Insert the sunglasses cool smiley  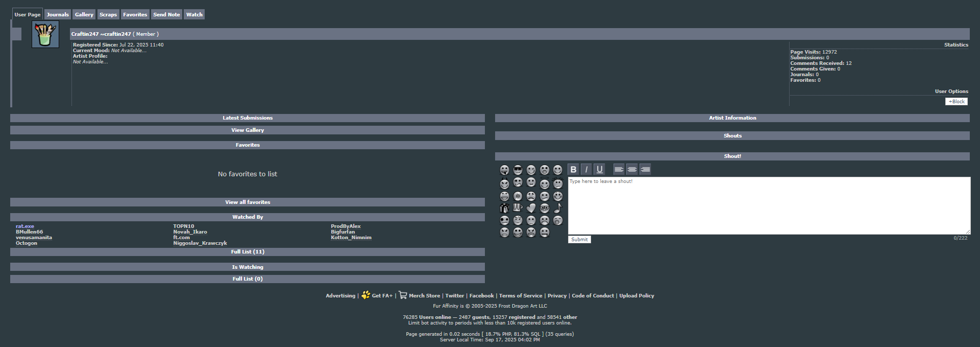pos(518,170)
